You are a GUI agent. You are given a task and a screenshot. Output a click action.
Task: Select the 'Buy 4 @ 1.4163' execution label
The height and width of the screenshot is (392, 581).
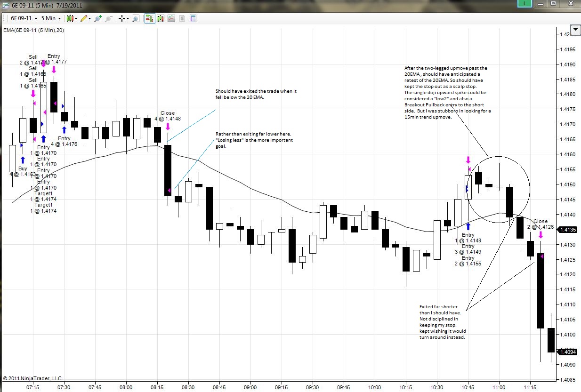[23, 171]
